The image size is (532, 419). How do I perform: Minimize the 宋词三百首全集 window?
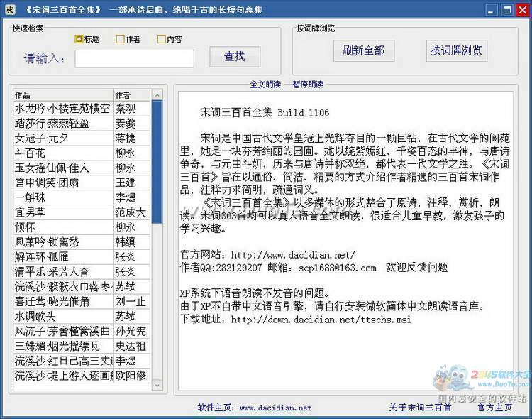491,9
